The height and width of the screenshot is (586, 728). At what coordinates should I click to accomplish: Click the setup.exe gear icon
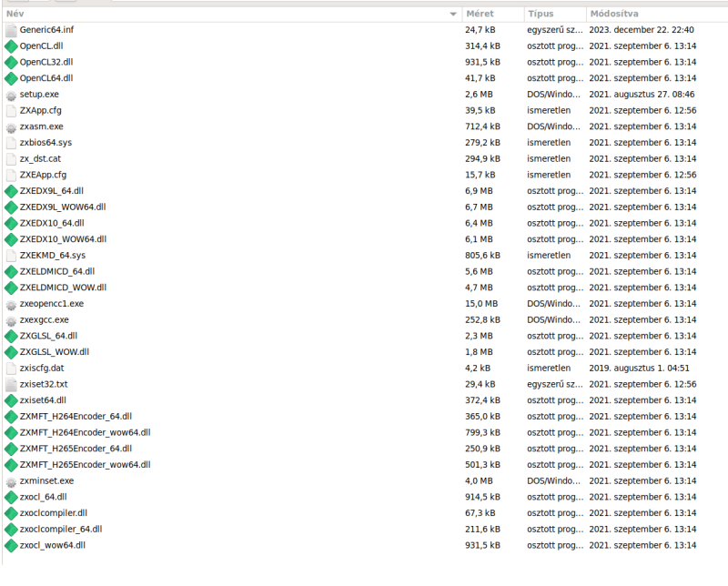[11, 96]
